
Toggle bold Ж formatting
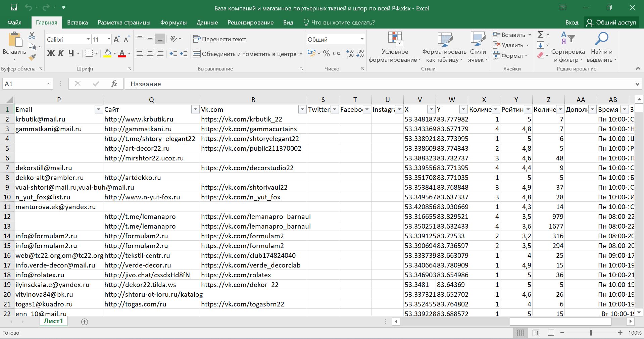pyautogui.click(x=51, y=54)
